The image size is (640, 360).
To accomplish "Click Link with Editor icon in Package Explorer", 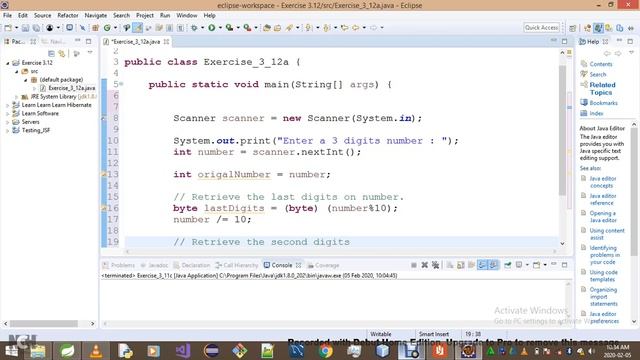I will click(x=62, y=54).
